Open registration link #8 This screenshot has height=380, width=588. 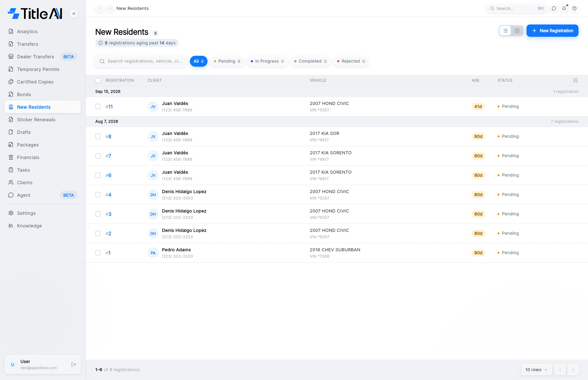click(x=108, y=136)
